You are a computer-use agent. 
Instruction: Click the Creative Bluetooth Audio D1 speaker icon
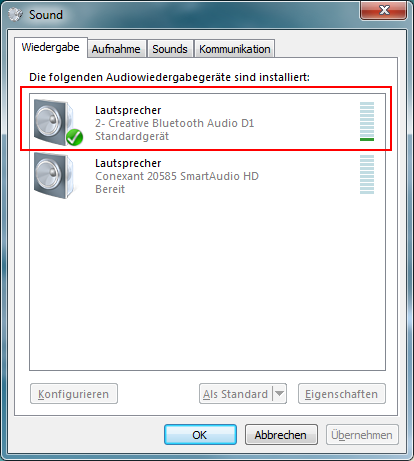pyautogui.click(x=55, y=122)
